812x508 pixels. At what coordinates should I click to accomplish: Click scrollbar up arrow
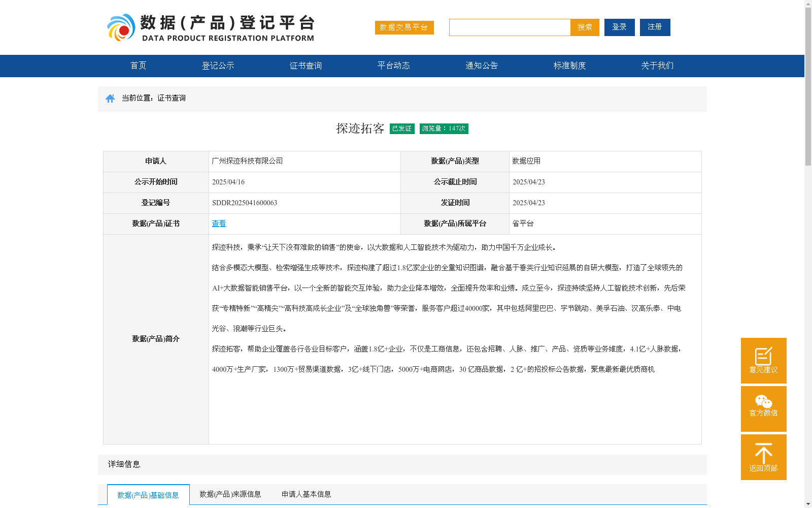click(808, 4)
